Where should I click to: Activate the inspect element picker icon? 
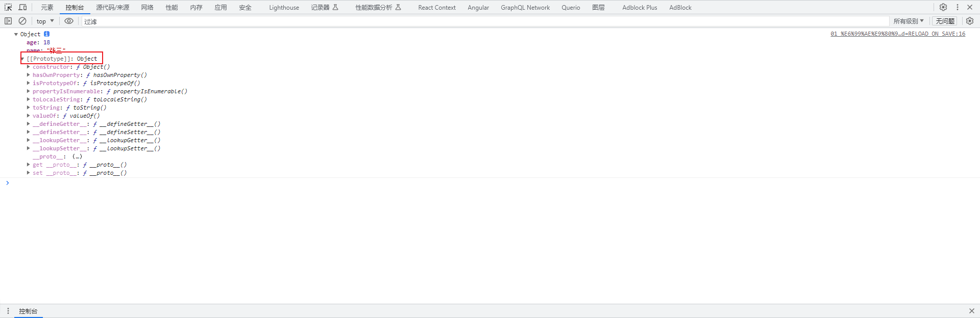tap(8, 7)
